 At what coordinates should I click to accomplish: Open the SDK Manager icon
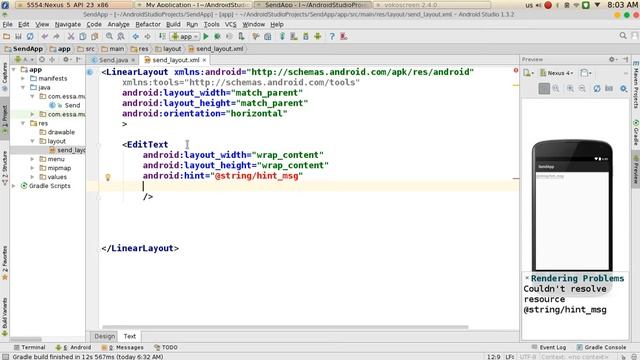pos(306,36)
